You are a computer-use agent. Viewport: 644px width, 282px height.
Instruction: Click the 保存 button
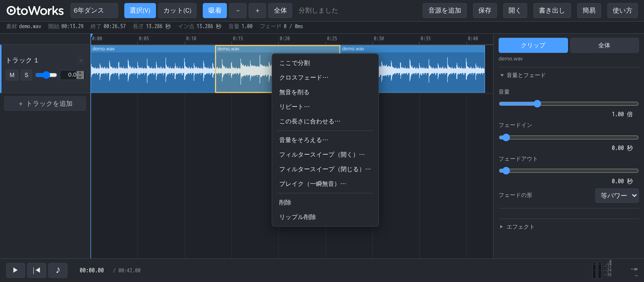click(485, 11)
